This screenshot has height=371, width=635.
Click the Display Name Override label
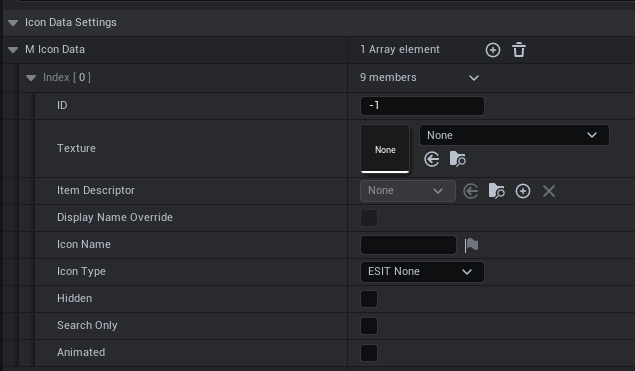pos(115,217)
